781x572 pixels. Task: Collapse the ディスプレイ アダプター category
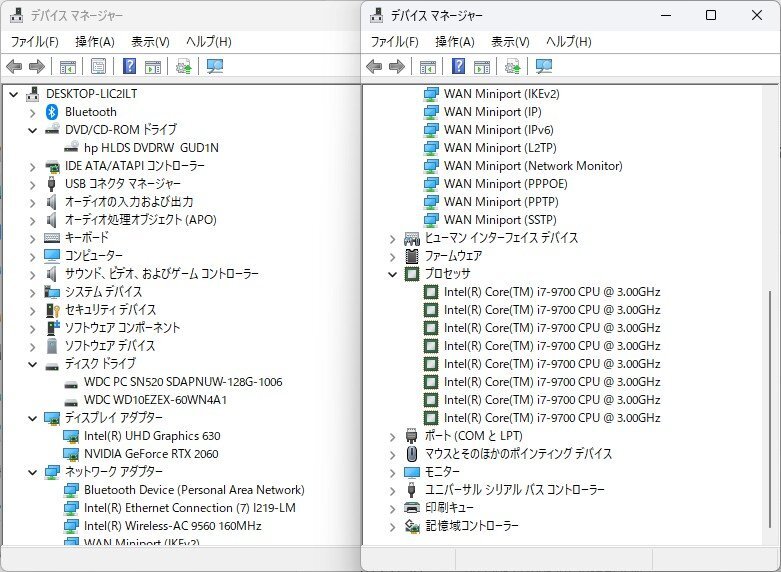[x=33, y=419]
